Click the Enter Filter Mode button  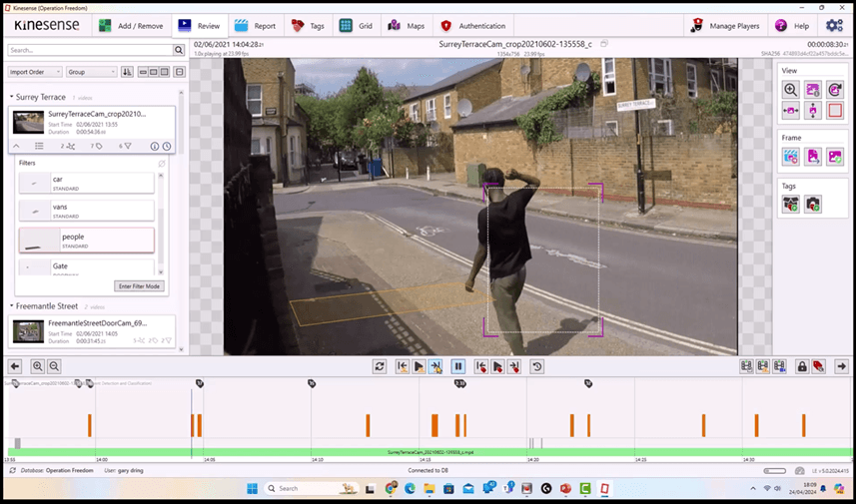pyautogui.click(x=139, y=286)
